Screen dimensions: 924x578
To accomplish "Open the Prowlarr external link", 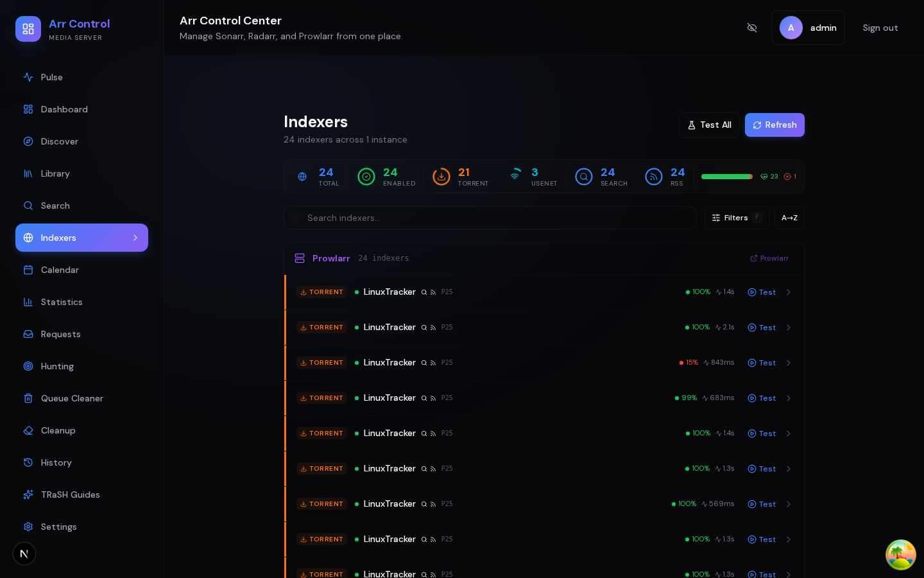I will pyautogui.click(x=769, y=258).
